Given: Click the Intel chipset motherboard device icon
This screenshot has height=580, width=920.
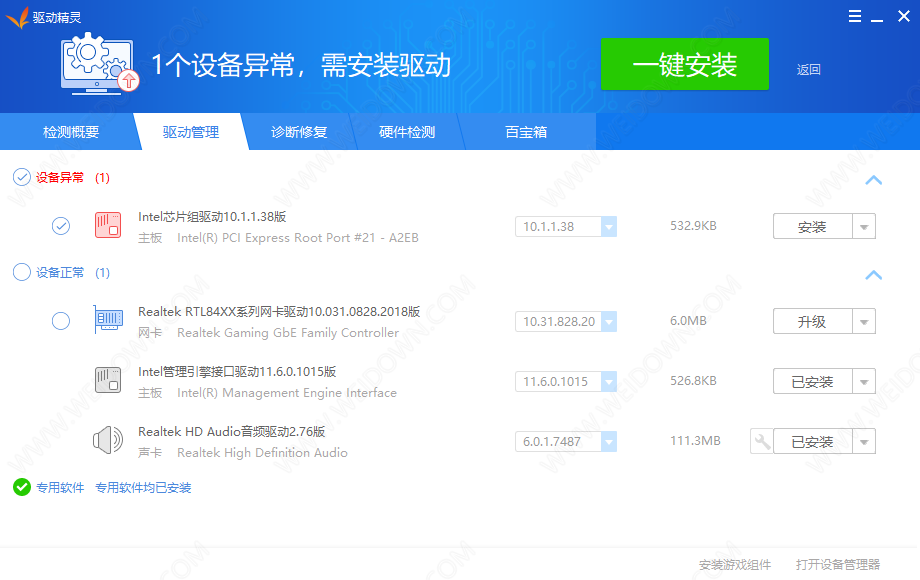Looking at the screenshot, I should point(107,226).
